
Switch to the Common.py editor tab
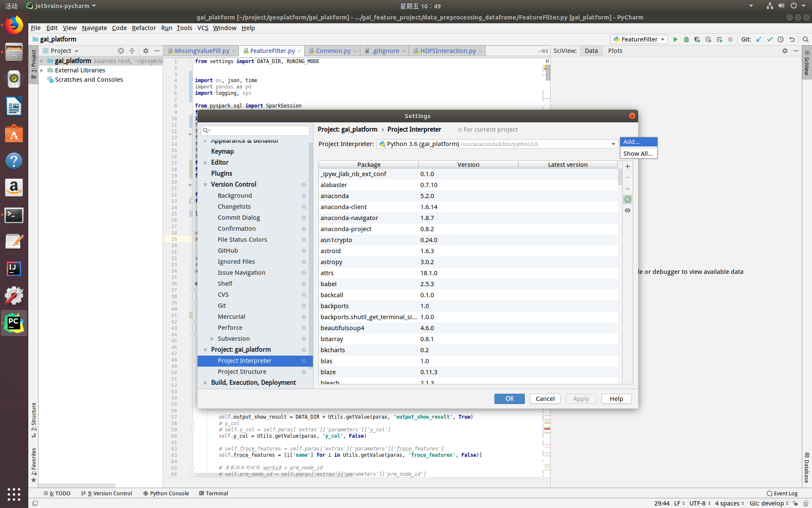coord(333,51)
